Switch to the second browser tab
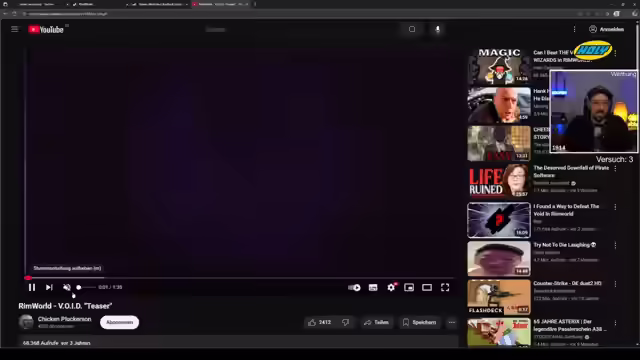 coord(100,4)
